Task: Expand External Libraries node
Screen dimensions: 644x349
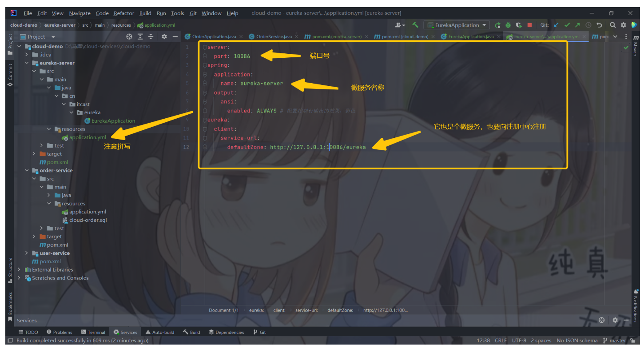Action: point(19,270)
